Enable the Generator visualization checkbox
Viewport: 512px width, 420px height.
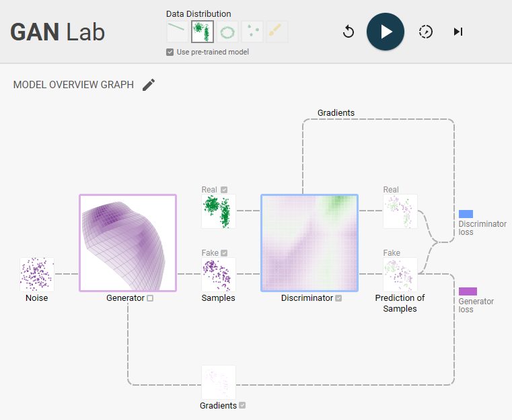click(x=150, y=298)
